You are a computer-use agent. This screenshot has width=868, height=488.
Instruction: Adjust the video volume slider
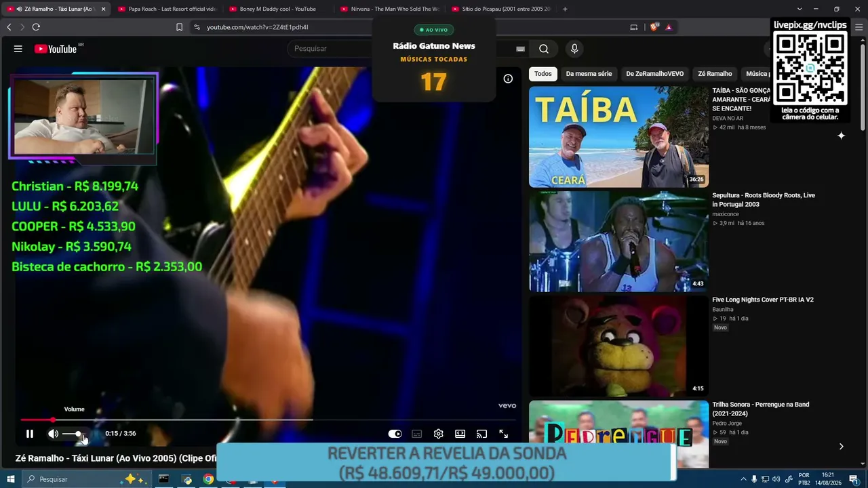tap(75, 434)
